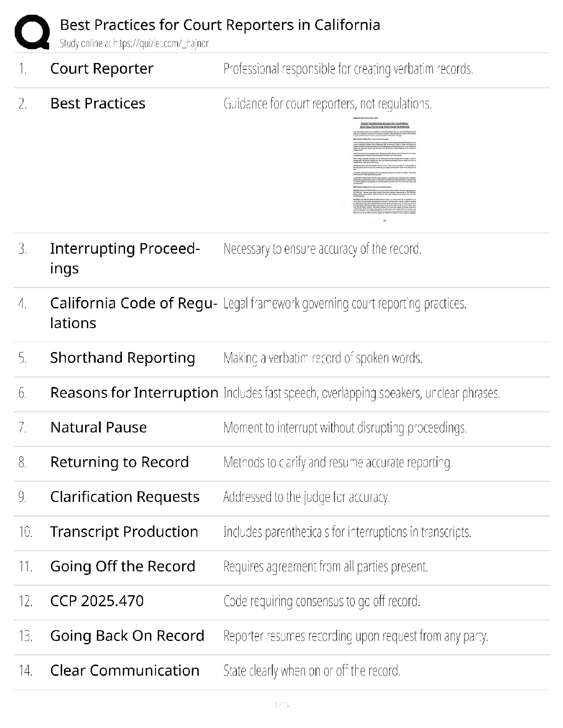Click the Best Practices term
Image resolution: width=563 pixels, height=728 pixels.
tap(98, 104)
